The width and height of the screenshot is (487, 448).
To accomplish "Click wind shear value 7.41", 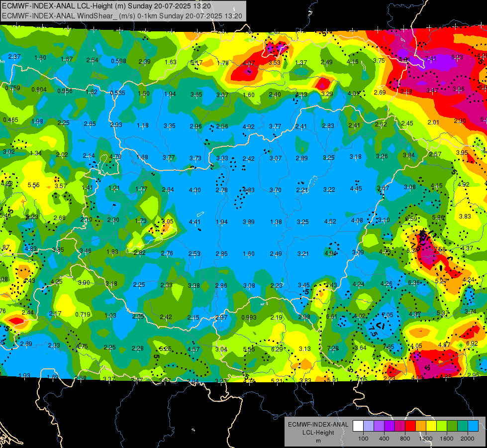I will tap(431, 58).
